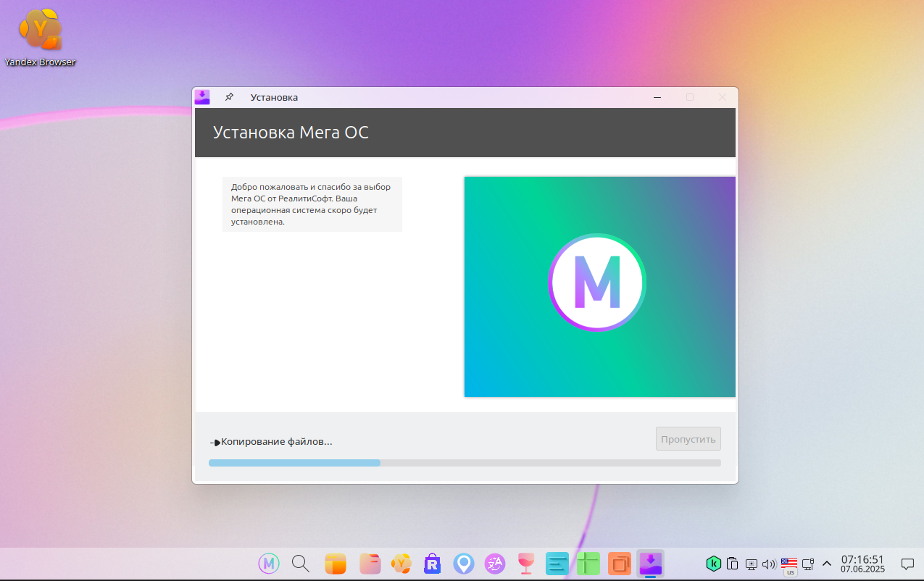Open display settings tray icon
924x581 pixels.
(x=752, y=564)
